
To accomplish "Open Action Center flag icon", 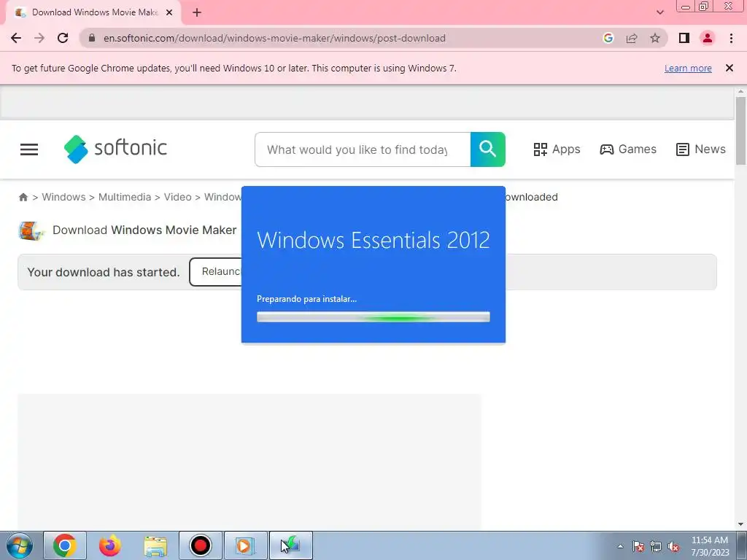I will click(x=638, y=546).
